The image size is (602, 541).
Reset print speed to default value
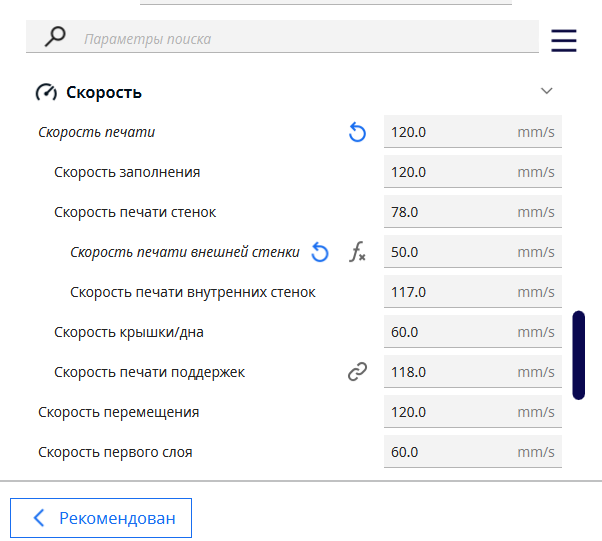click(x=357, y=132)
